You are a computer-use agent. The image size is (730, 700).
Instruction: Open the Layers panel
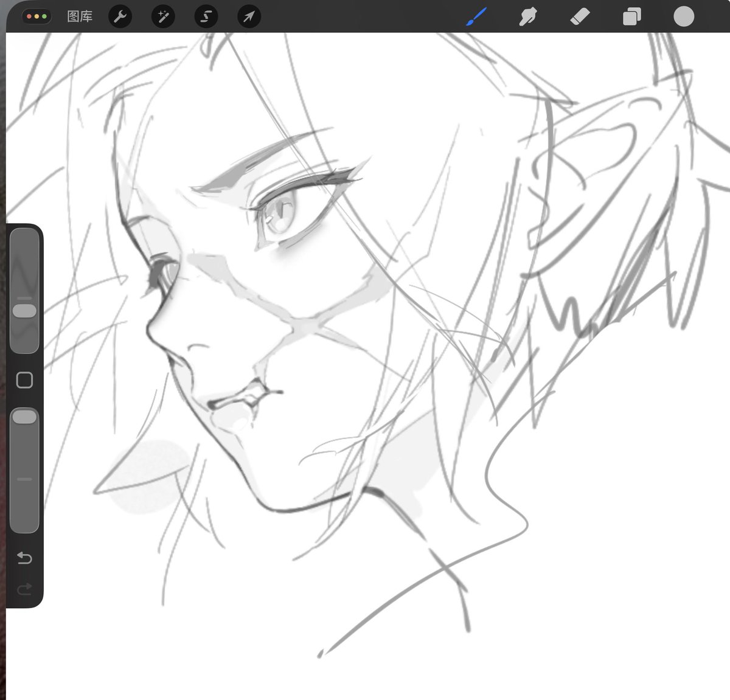pos(632,16)
